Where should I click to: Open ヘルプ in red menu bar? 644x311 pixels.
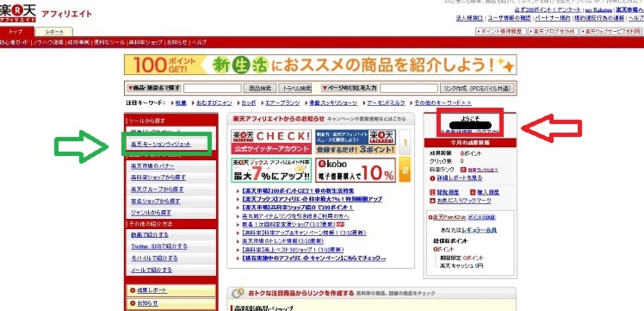pyautogui.click(x=199, y=43)
